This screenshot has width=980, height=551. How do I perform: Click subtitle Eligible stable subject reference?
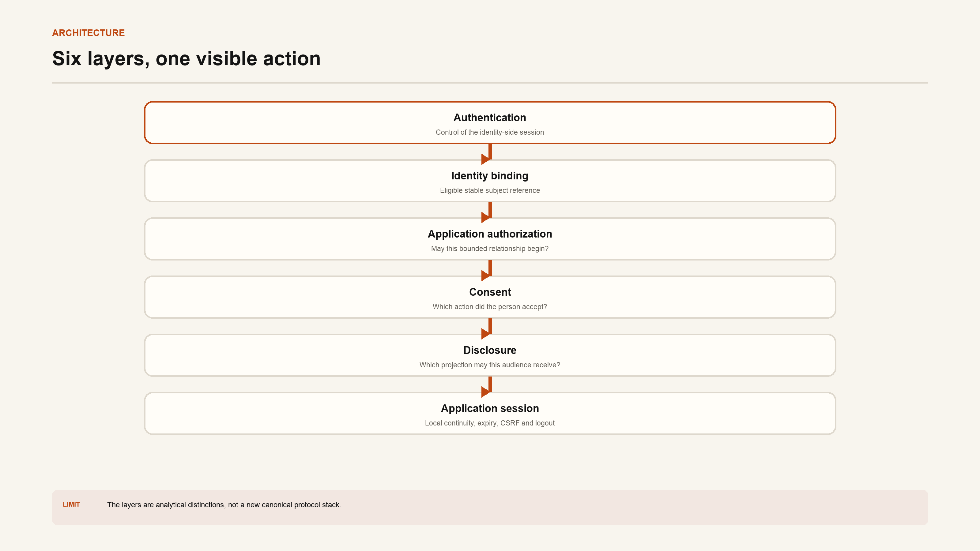click(490, 190)
